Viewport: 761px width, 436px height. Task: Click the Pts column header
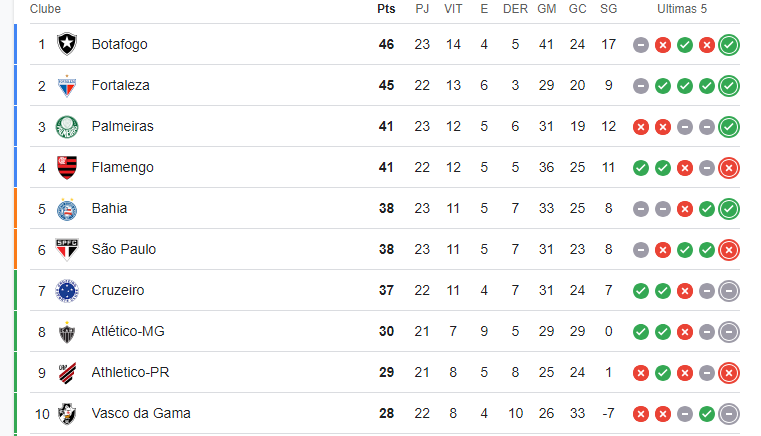click(386, 9)
